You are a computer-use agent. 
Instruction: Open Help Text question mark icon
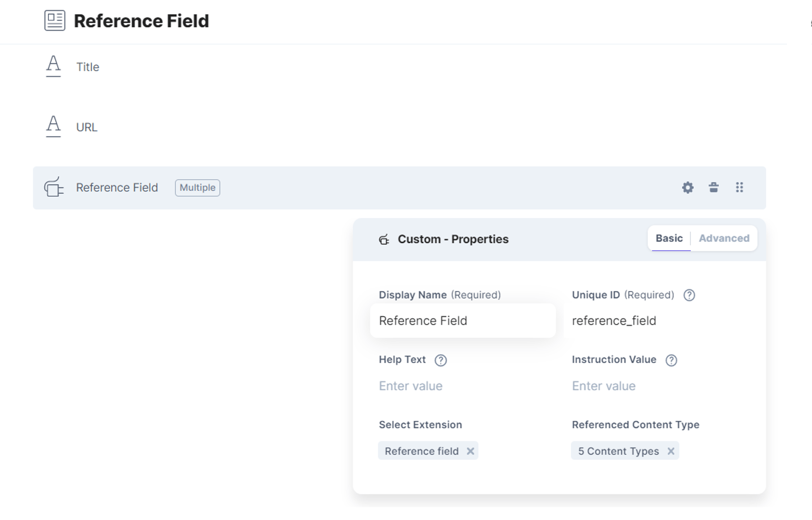pyautogui.click(x=441, y=360)
